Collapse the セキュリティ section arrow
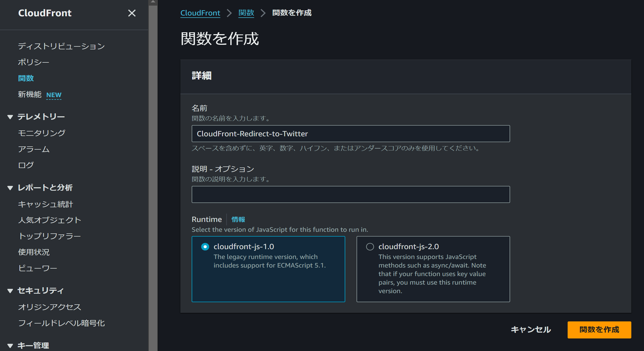 [10, 291]
